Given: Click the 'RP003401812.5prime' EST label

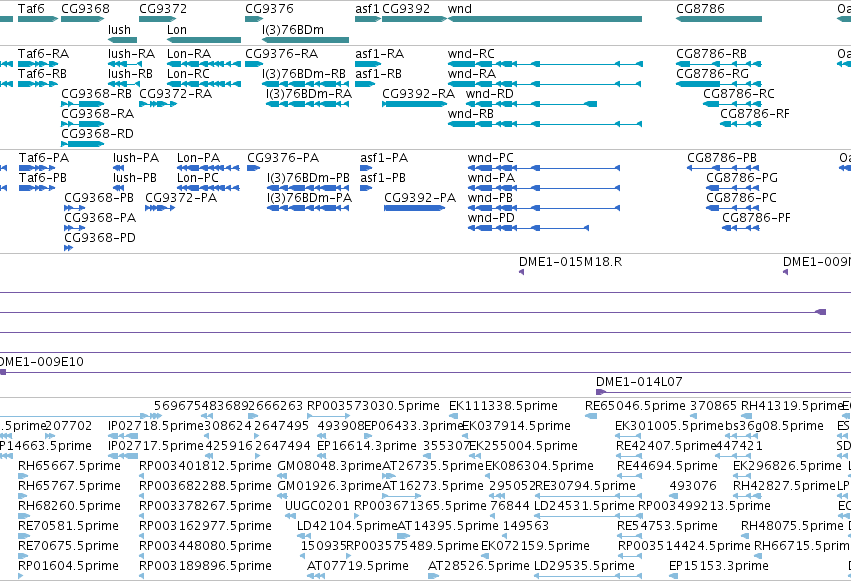Looking at the screenshot, I should pyautogui.click(x=205, y=465).
